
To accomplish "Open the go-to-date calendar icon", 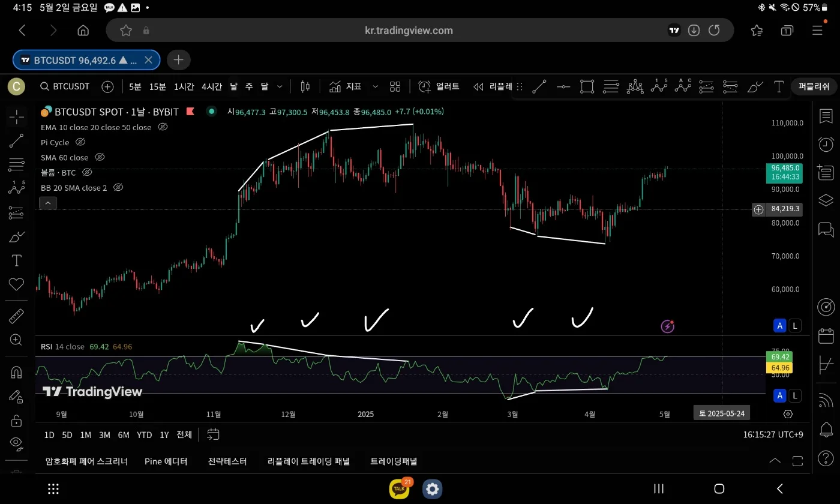I will (213, 434).
